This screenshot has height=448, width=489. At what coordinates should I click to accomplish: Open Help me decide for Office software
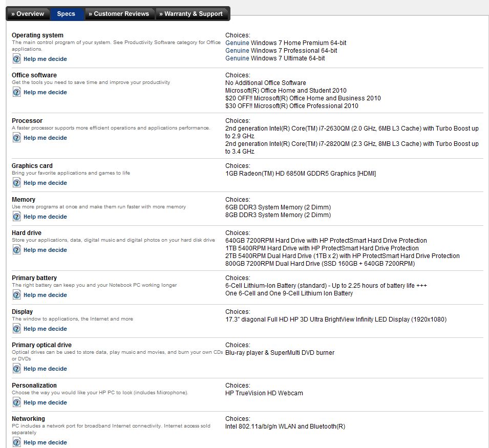pyautogui.click(x=45, y=92)
